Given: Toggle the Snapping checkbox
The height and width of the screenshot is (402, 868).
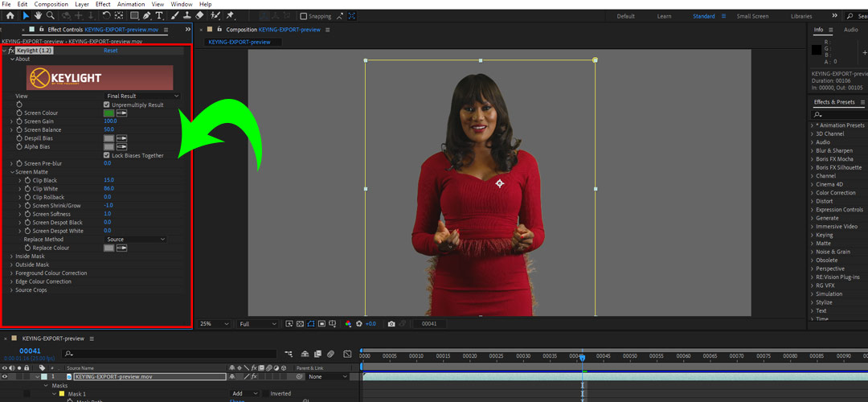Looking at the screenshot, I should tap(303, 16).
